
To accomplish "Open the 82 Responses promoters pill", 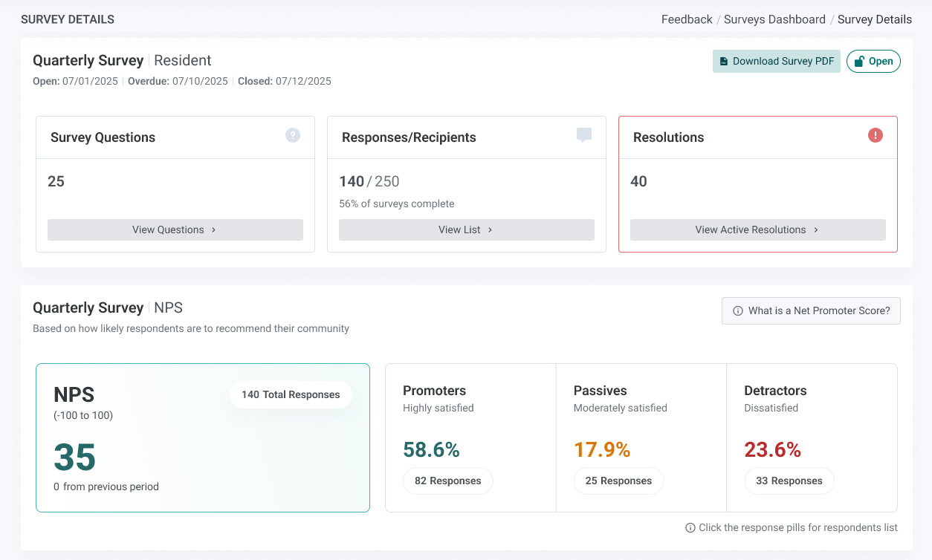I will pyautogui.click(x=448, y=481).
